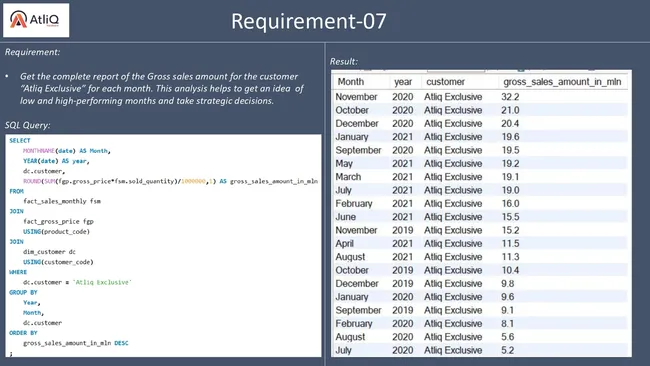
Task: Click the 'SQL Query:' label
Action: pyautogui.click(x=27, y=125)
